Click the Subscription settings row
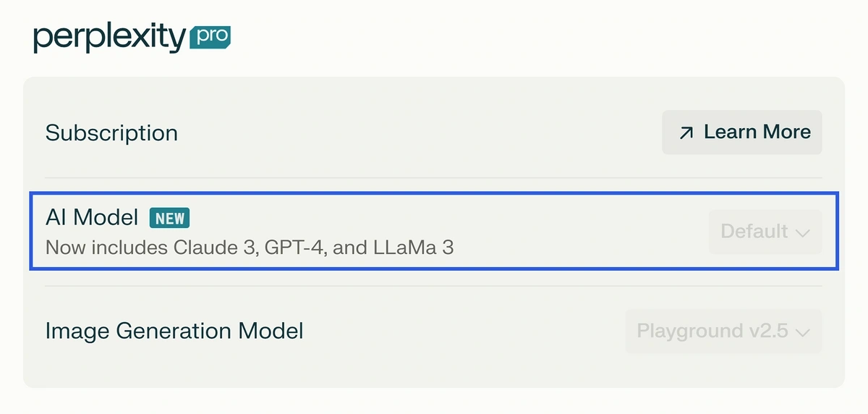 (x=434, y=132)
